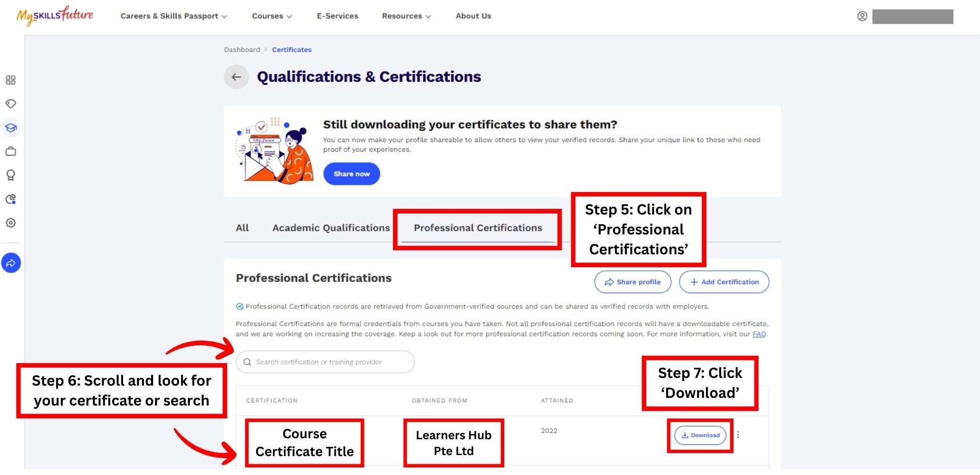
Task: Open the FAQ link
Action: [759, 334]
